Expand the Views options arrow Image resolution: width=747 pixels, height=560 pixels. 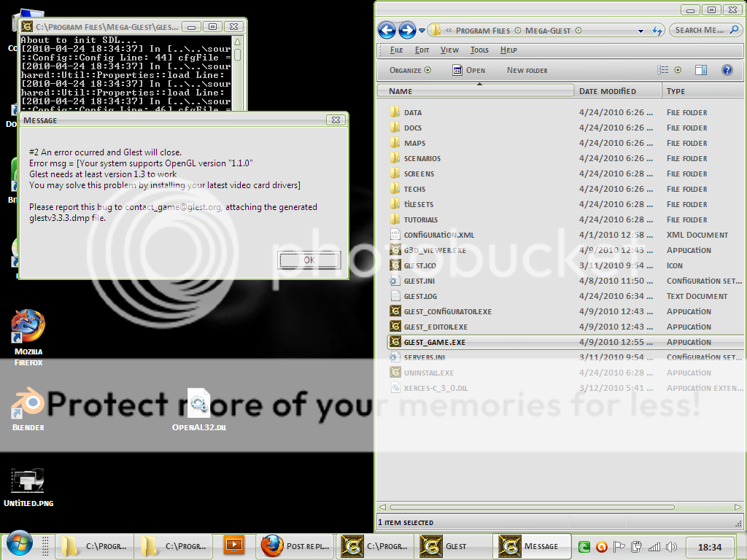(x=678, y=70)
